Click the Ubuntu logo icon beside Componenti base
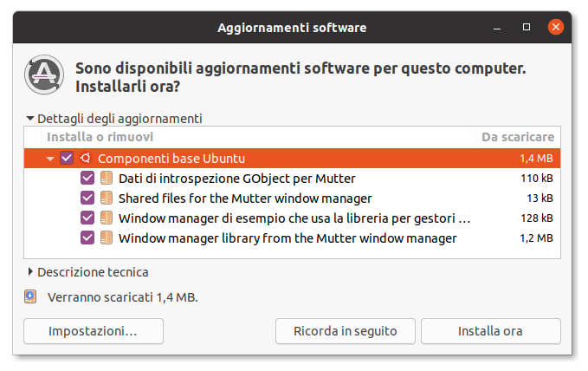This screenshot has width=588, height=371. 85,159
